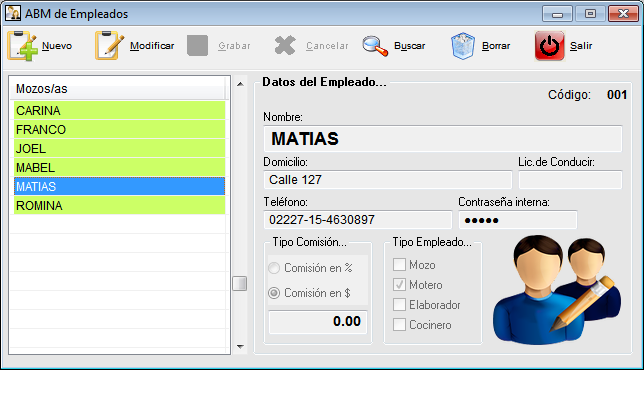Click the Modificar button label
644x400 pixels.
click(152, 46)
